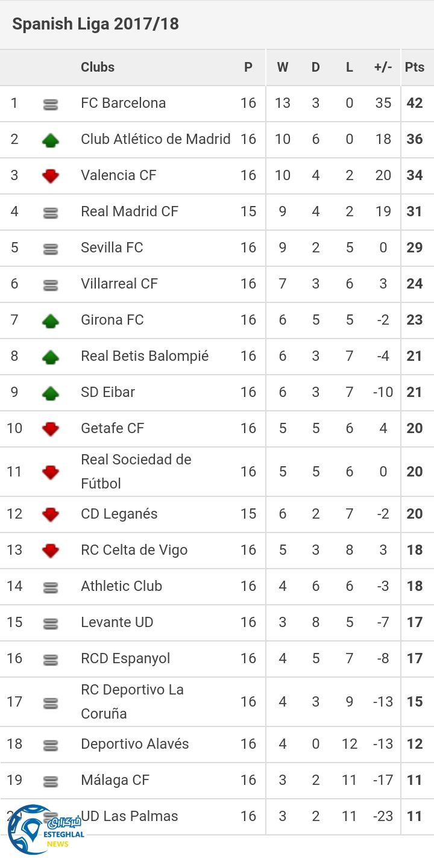Screen dimensions: 434x868
Task: Select the Villarreal CF team name
Action: click(x=119, y=284)
